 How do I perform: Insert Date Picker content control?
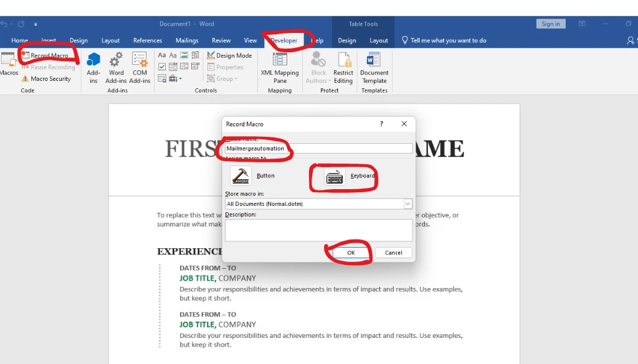[x=195, y=67]
